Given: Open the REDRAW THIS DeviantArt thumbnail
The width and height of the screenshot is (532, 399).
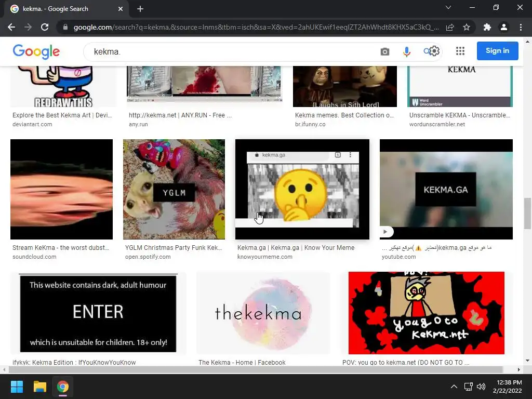Looking at the screenshot, I should pyautogui.click(x=63, y=87).
